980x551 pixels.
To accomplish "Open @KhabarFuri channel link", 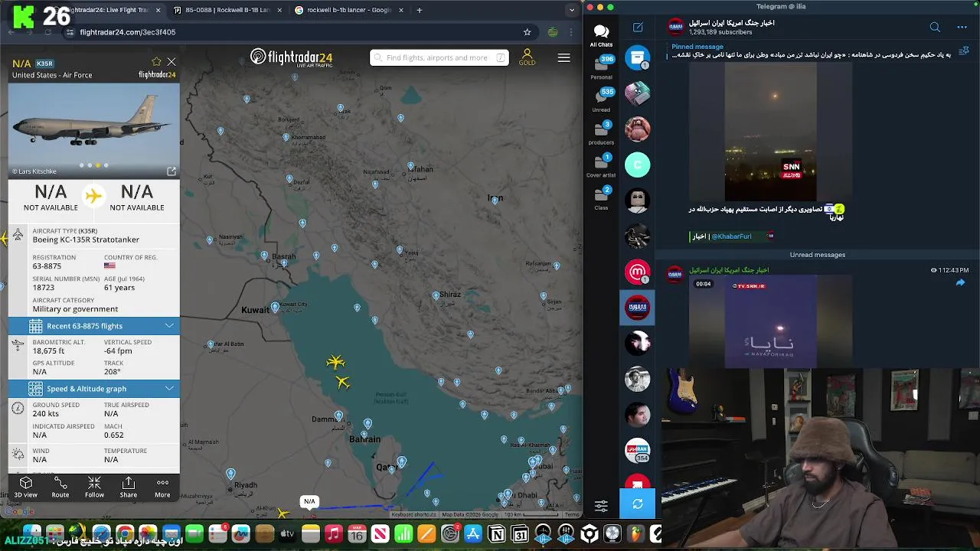I will click(731, 236).
